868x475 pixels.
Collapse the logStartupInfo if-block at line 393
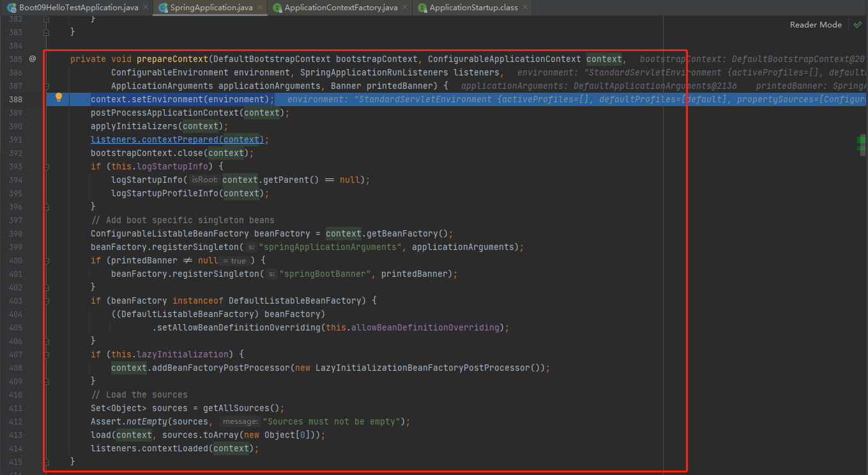click(x=47, y=166)
